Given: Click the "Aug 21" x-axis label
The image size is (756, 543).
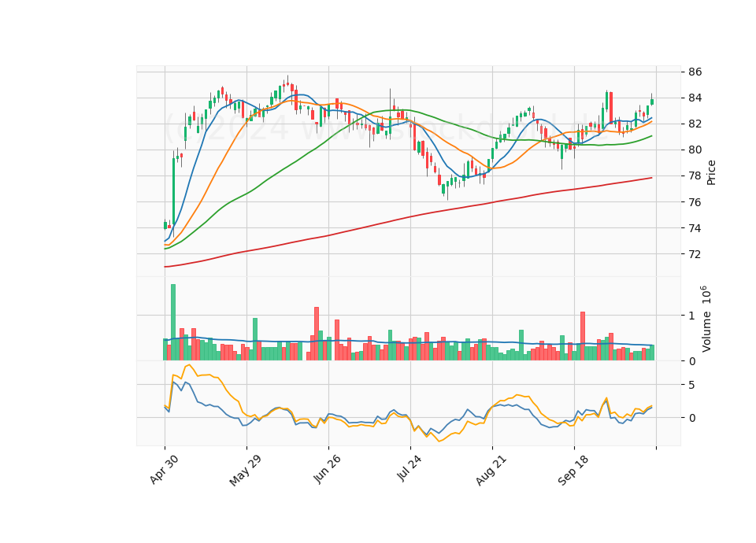Looking at the screenshot, I should (491, 470).
